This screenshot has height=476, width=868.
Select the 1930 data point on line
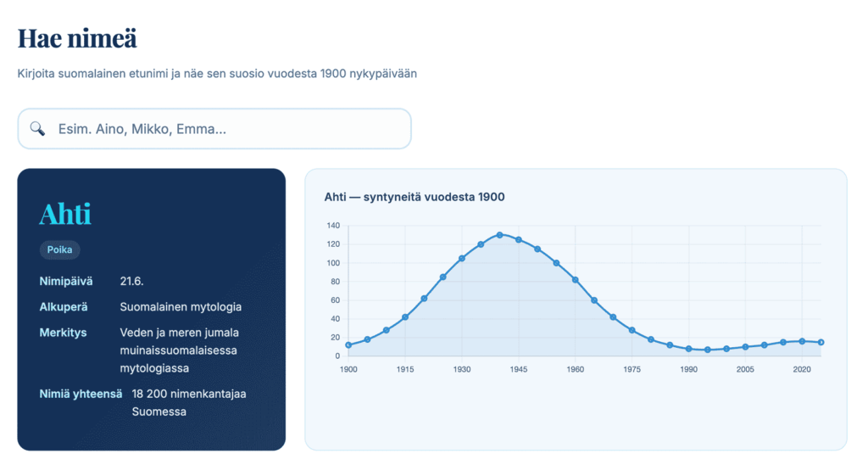click(462, 258)
